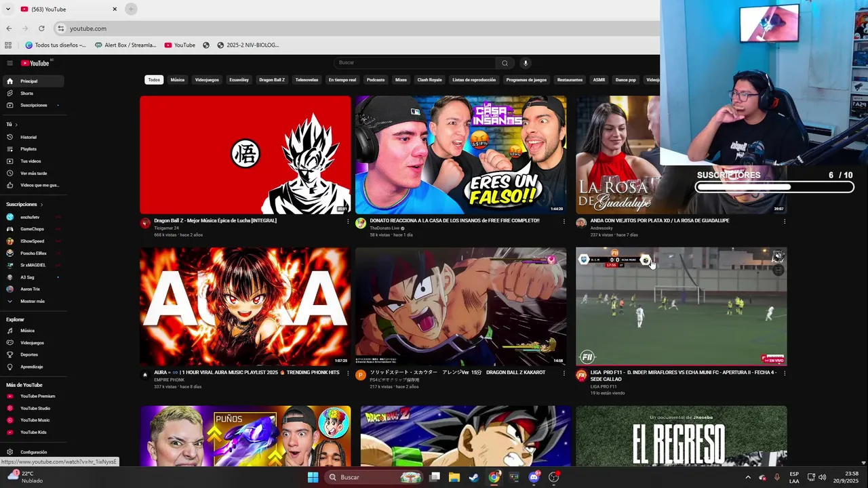The width and height of the screenshot is (868, 488).
Task: Select the Podcasts filter chip
Action: (376, 80)
